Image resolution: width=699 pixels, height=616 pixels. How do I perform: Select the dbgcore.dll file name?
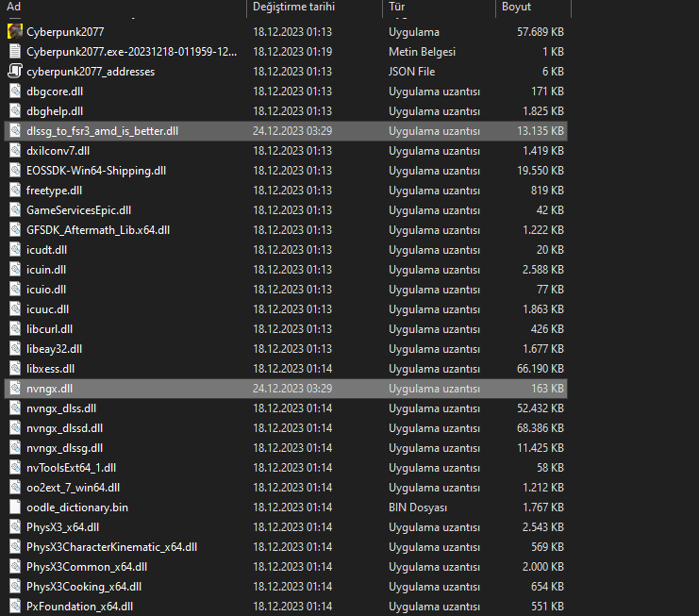coord(55,92)
